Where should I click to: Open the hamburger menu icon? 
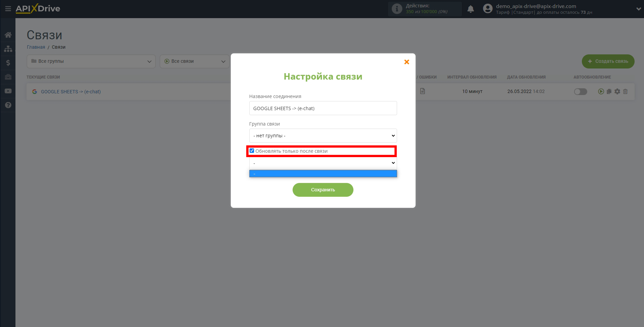pyautogui.click(x=8, y=9)
